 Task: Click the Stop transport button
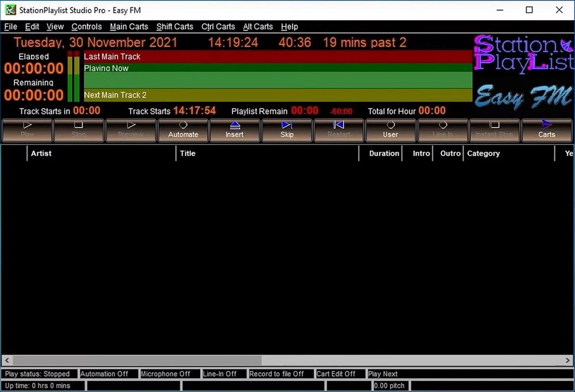79,130
